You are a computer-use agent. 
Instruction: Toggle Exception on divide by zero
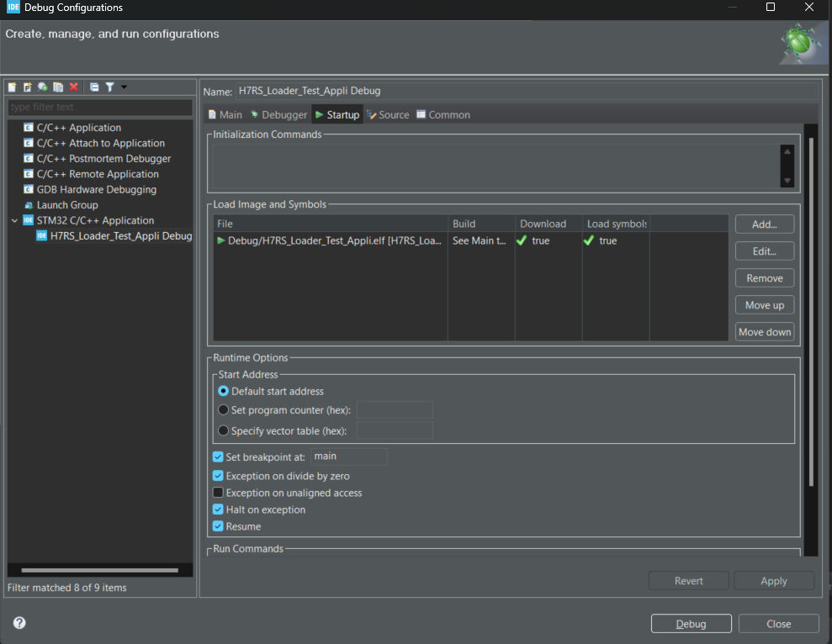[219, 476]
